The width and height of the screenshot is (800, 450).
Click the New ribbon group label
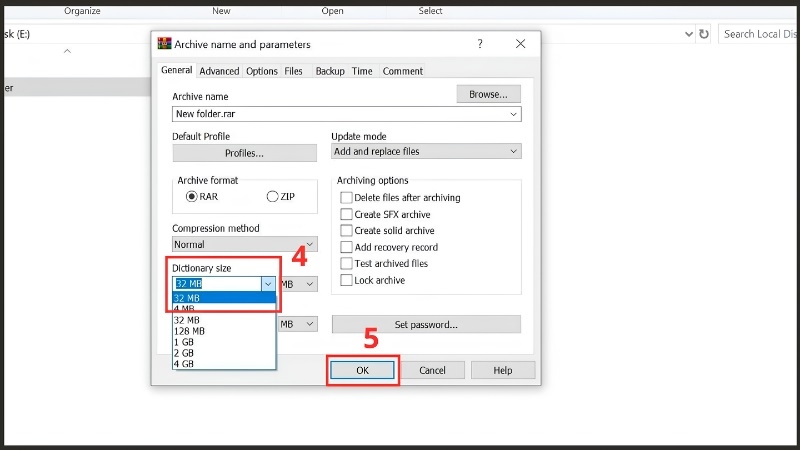[221, 11]
